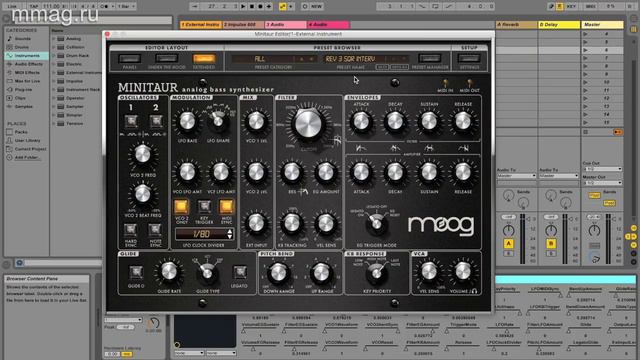This screenshot has width=640, height=360.
Task: Select the A Reverb return track
Action: [x=516, y=25]
